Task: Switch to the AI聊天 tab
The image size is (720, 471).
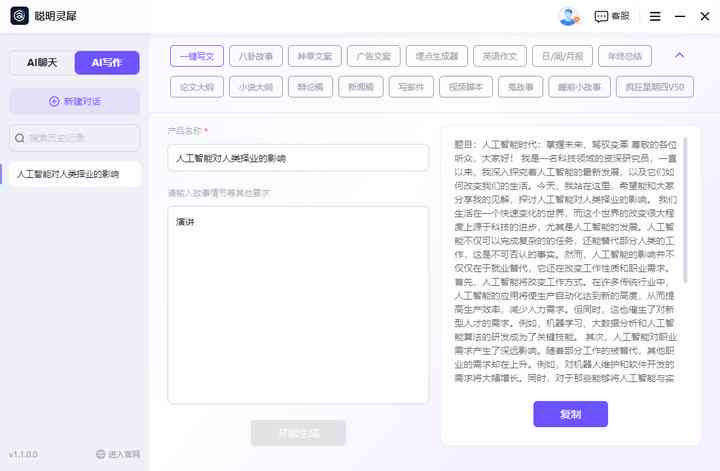Action: (42, 62)
